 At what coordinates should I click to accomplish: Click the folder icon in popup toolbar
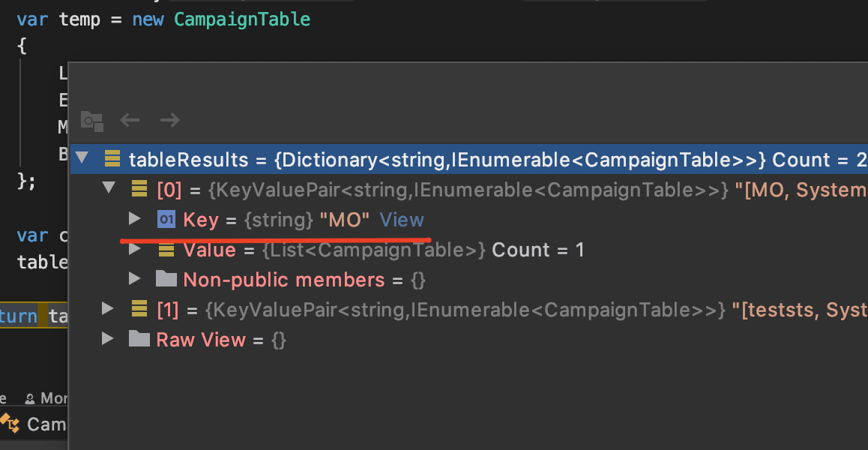[91, 120]
